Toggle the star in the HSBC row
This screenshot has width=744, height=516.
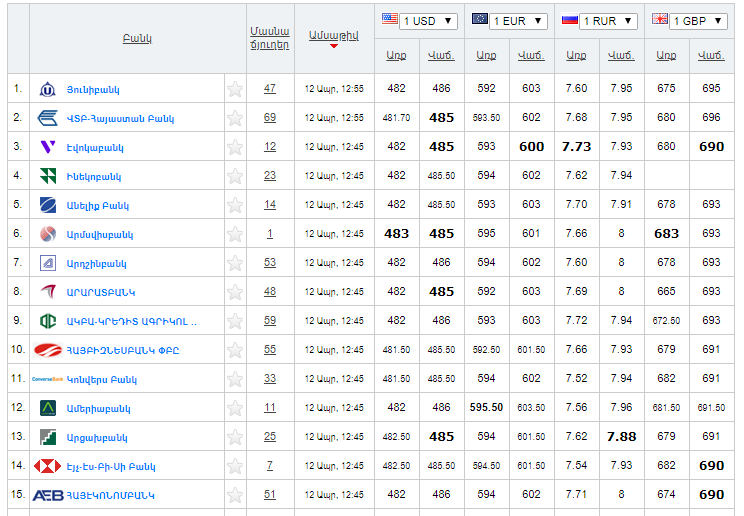(x=235, y=466)
